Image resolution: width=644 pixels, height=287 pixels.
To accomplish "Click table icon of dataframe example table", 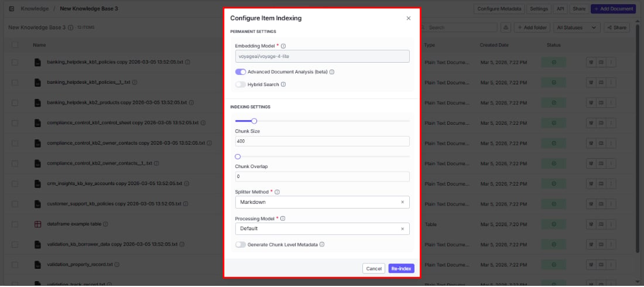I will click(38, 224).
